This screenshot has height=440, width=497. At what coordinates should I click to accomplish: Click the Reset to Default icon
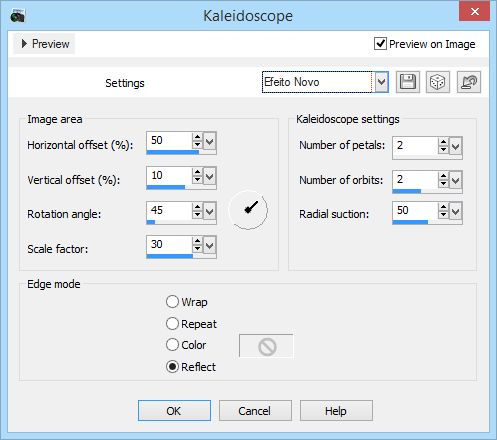[469, 82]
